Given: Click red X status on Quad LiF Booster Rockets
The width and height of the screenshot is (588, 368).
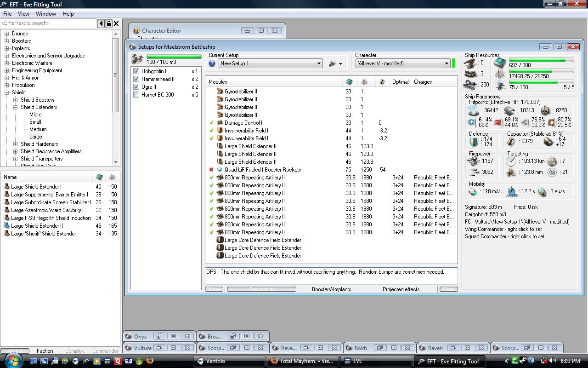Looking at the screenshot, I should 211,170.
